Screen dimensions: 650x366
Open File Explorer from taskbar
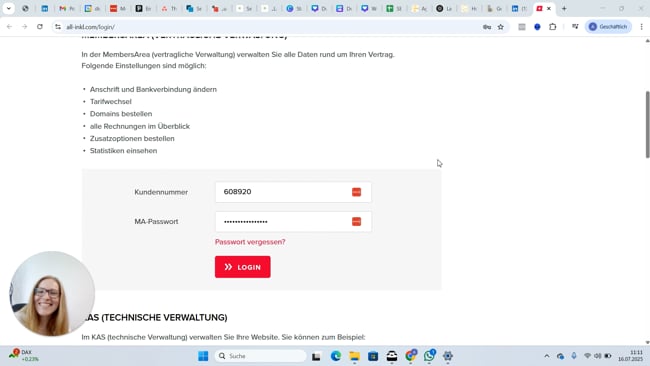(354, 356)
